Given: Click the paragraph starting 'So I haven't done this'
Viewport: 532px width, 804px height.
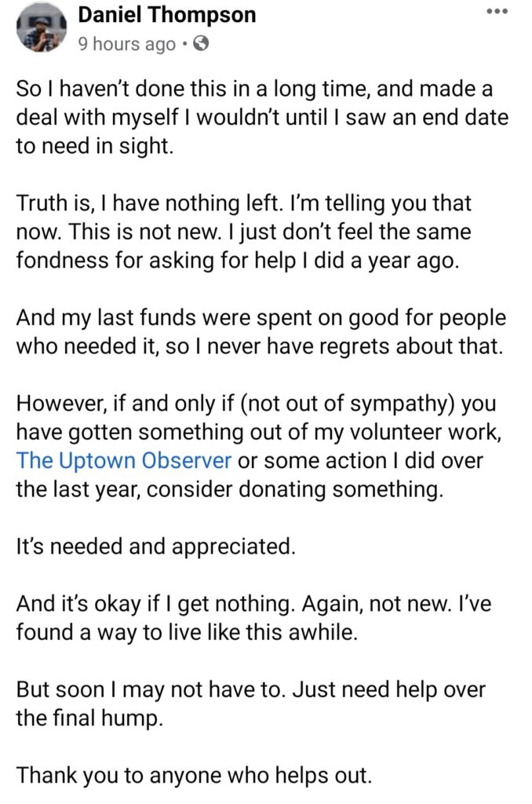Looking at the screenshot, I should point(262,118).
